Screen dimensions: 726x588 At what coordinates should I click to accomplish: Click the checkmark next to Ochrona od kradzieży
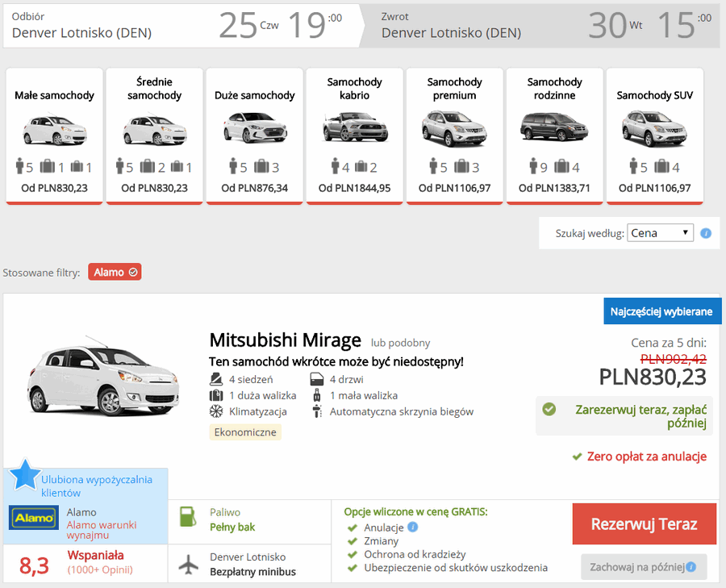pyautogui.click(x=353, y=554)
